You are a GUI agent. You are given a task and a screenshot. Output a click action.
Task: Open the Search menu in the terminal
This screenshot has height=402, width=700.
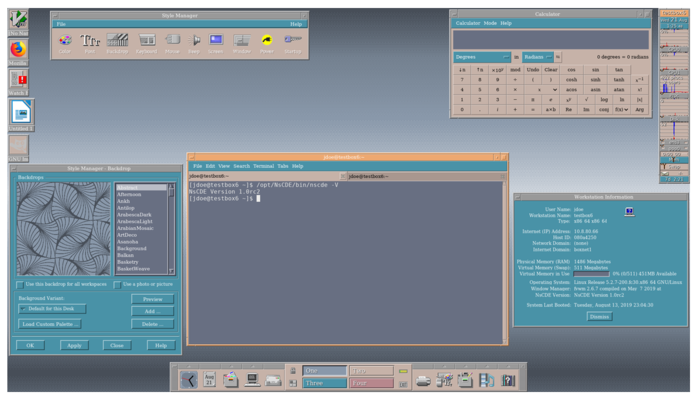(241, 166)
